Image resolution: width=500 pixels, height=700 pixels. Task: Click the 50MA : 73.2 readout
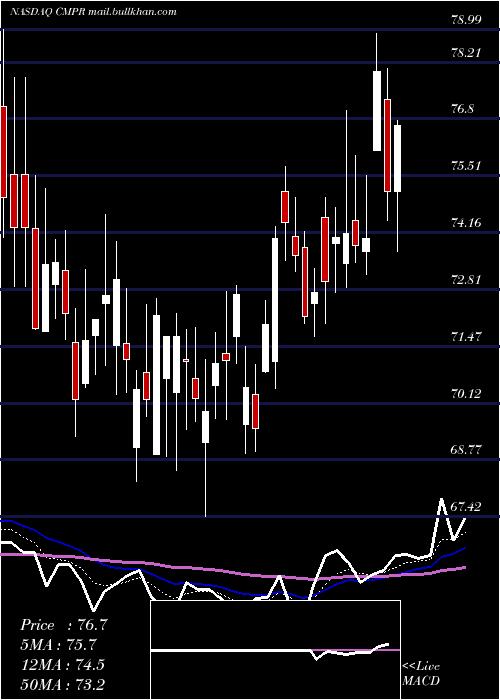pos(62,684)
